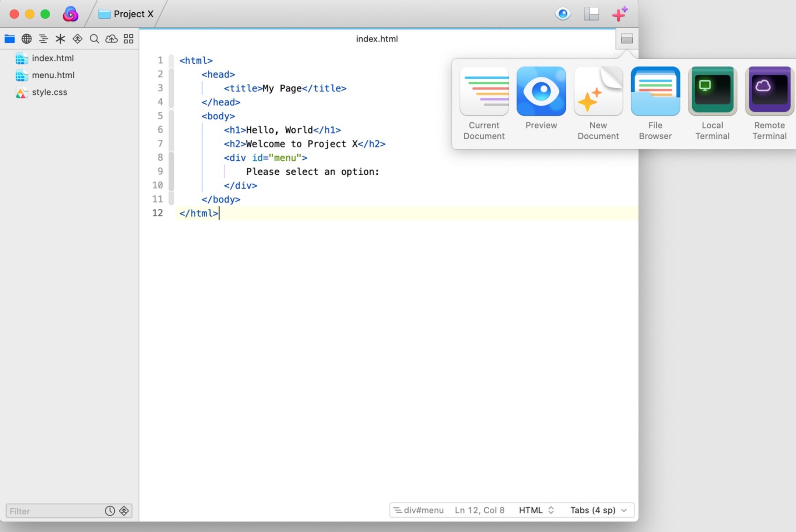Toggle the split pane button
796x532 pixels.
coord(627,39)
